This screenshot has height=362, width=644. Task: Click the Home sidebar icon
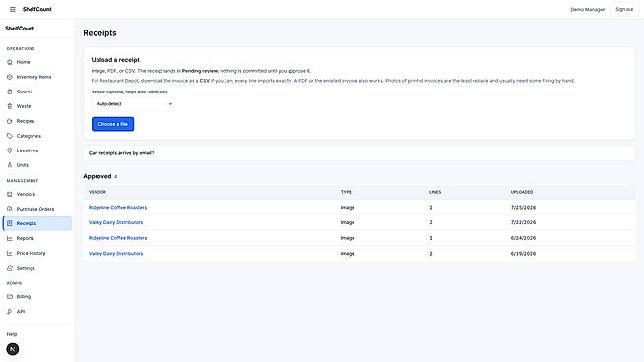(10, 62)
